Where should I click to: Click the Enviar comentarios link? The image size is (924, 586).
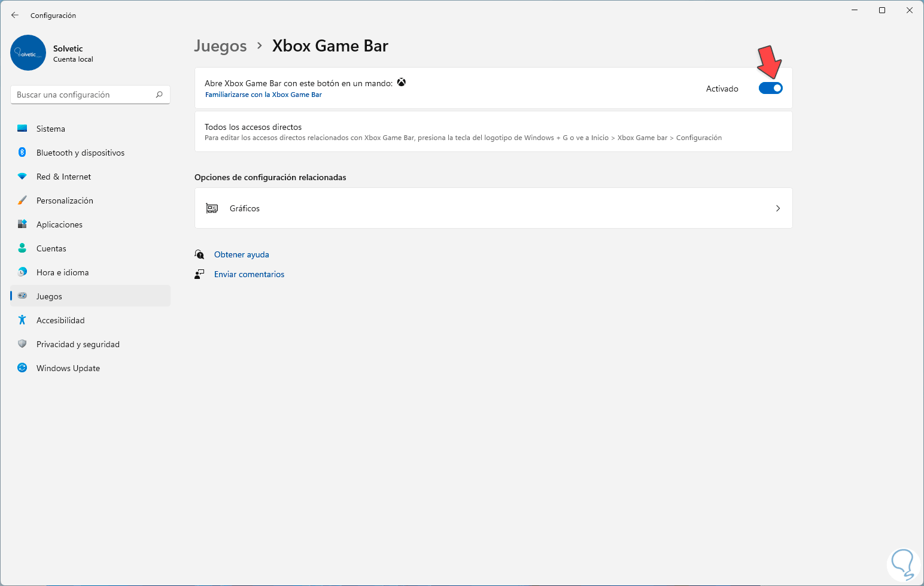(249, 274)
